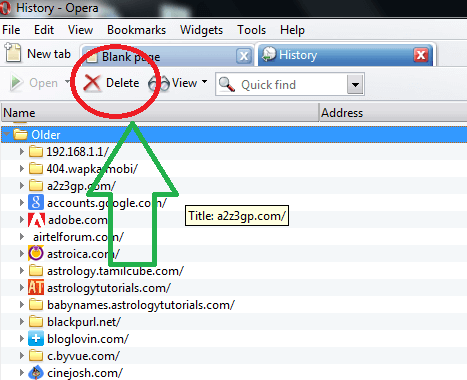Expand the airtelforum.com/ entry
The width and height of the screenshot is (467, 380).
[22, 237]
